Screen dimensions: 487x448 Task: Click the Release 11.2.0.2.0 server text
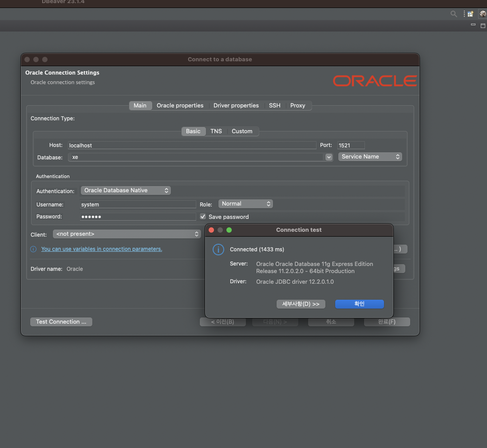click(305, 271)
